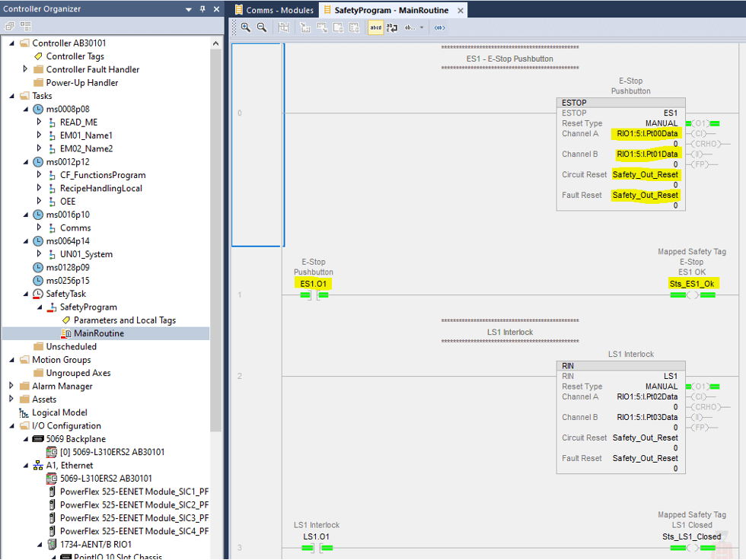Expand CF_FunctionsProgram
This screenshot has width=746, height=560.
(x=39, y=174)
